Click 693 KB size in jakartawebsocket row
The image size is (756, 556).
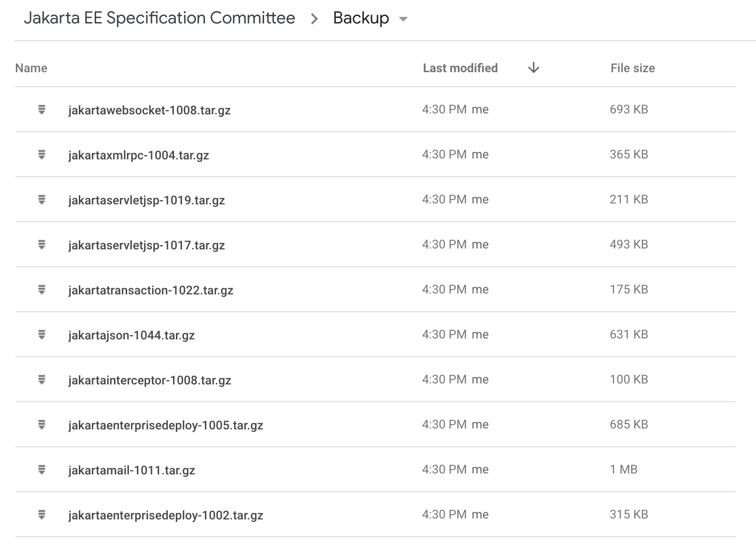628,109
